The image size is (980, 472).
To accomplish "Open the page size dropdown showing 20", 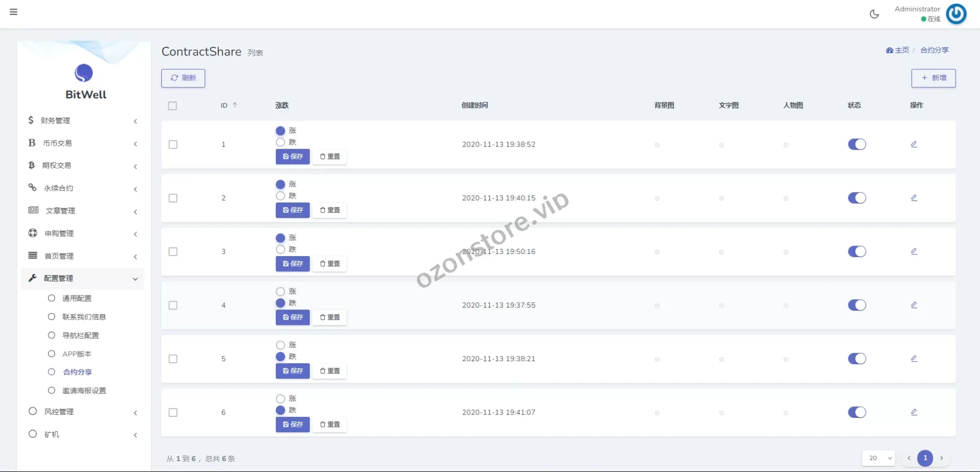I will [878, 458].
